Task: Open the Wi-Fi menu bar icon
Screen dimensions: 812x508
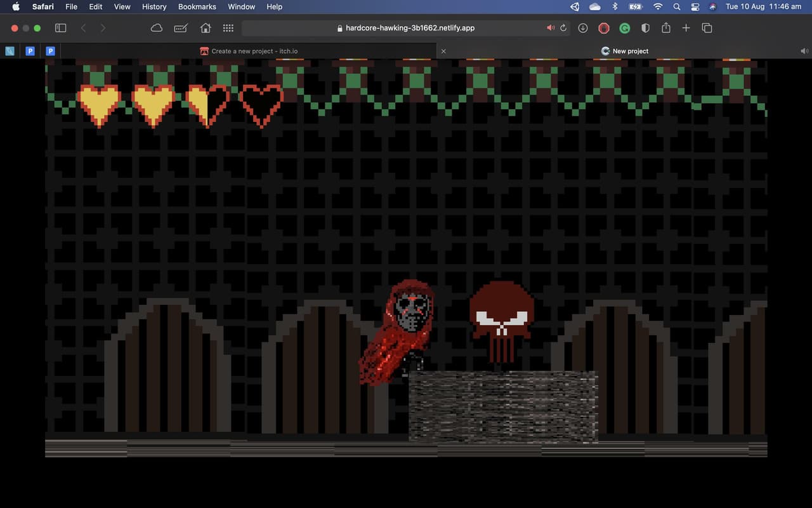Action: point(658,6)
